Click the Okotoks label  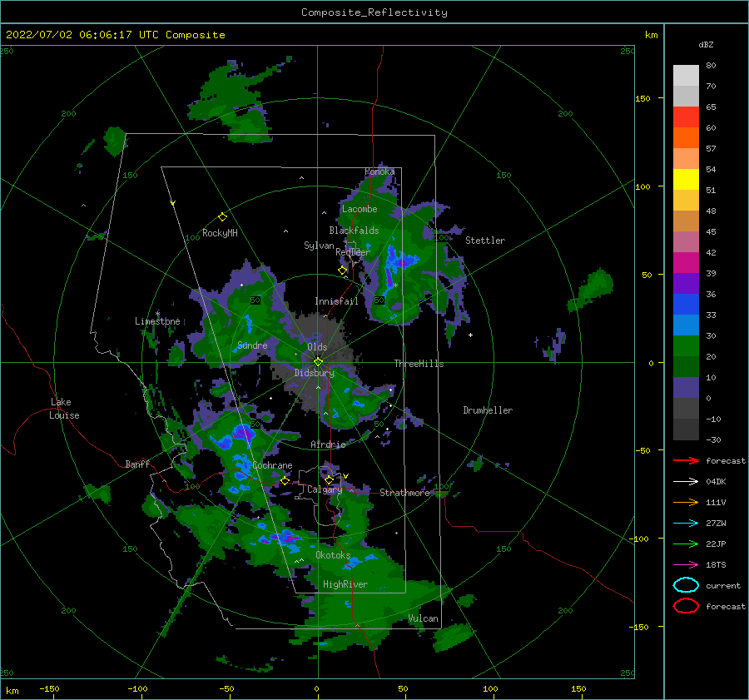pos(333,554)
